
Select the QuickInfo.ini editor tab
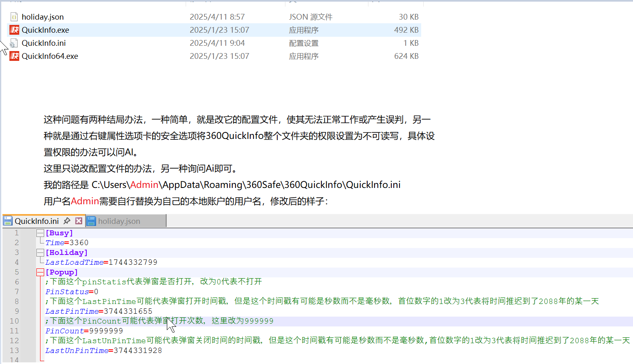(x=43, y=221)
